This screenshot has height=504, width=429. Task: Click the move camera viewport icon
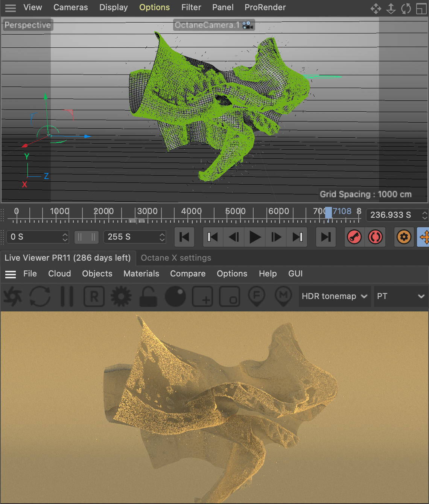[x=376, y=8]
